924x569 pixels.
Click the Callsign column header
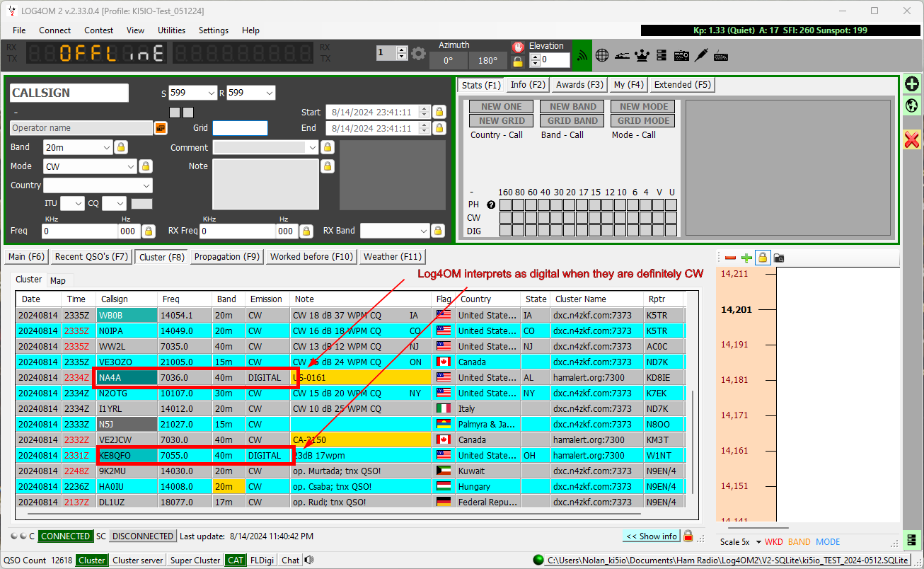127,299
